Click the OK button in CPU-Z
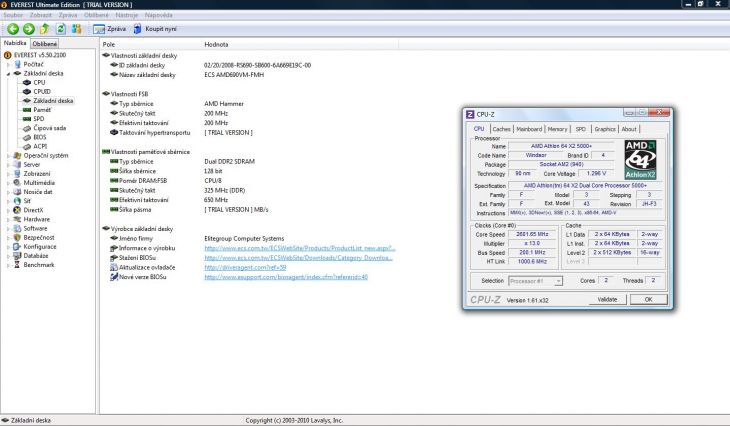 649,299
